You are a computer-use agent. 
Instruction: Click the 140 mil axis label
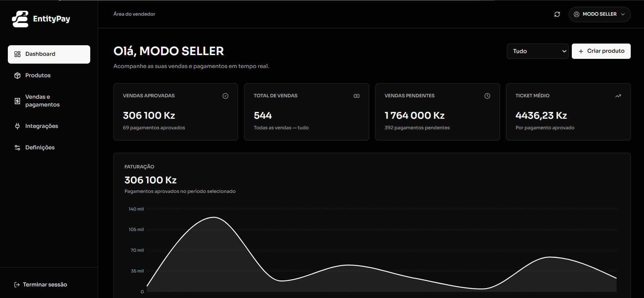pyautogui.click(x=136, y=209)
